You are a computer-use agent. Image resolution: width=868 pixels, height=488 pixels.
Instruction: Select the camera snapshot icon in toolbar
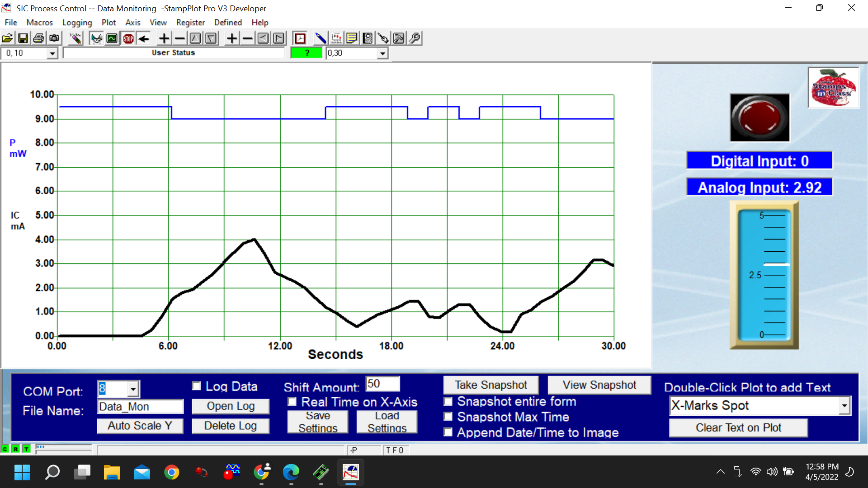(x=54, y=39)
